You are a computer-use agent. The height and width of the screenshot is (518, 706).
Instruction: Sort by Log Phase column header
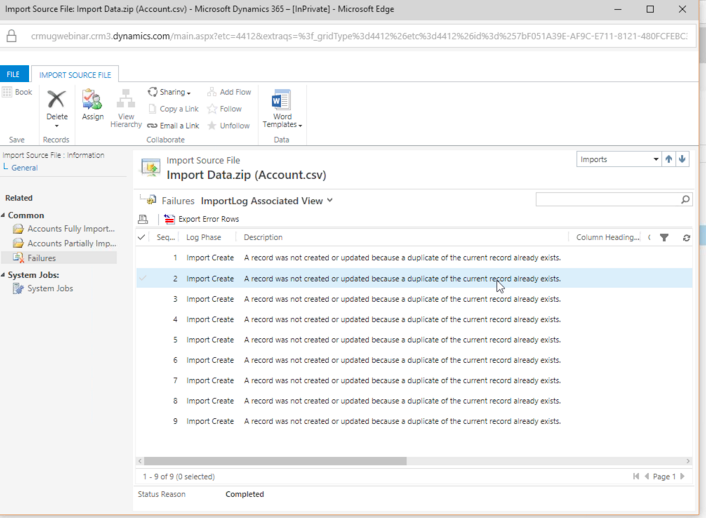(204, 237)
